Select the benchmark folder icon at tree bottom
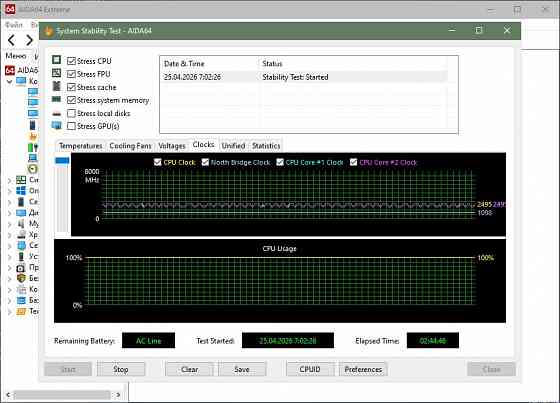 21,311
